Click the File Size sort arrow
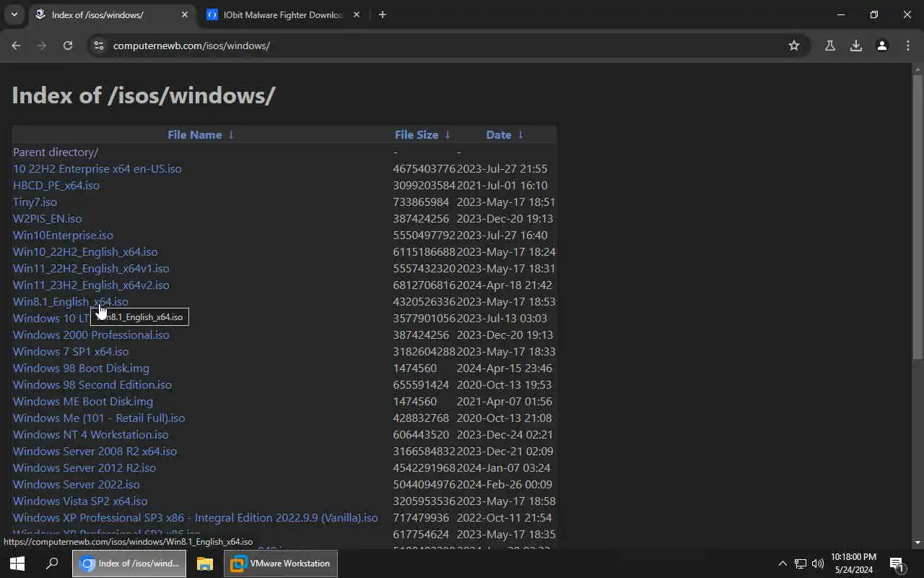The height and width of the screenshot is (578, 924). [x=448, y=134]
